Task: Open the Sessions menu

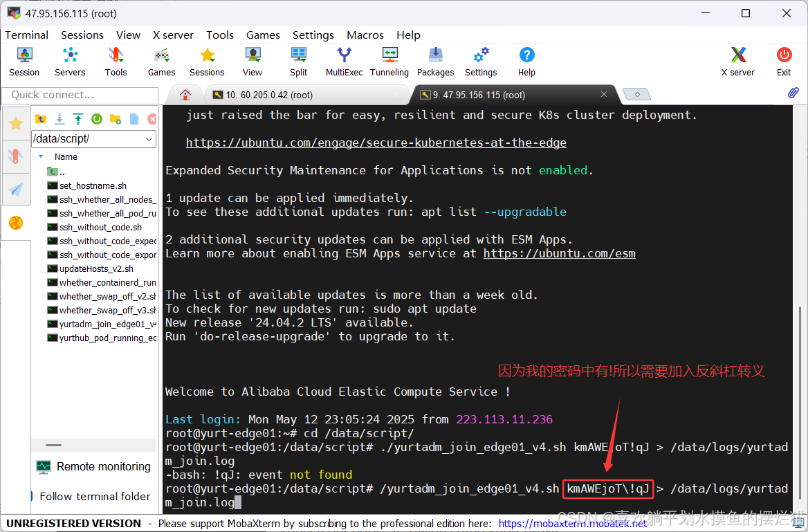Action: coord(82,35)
